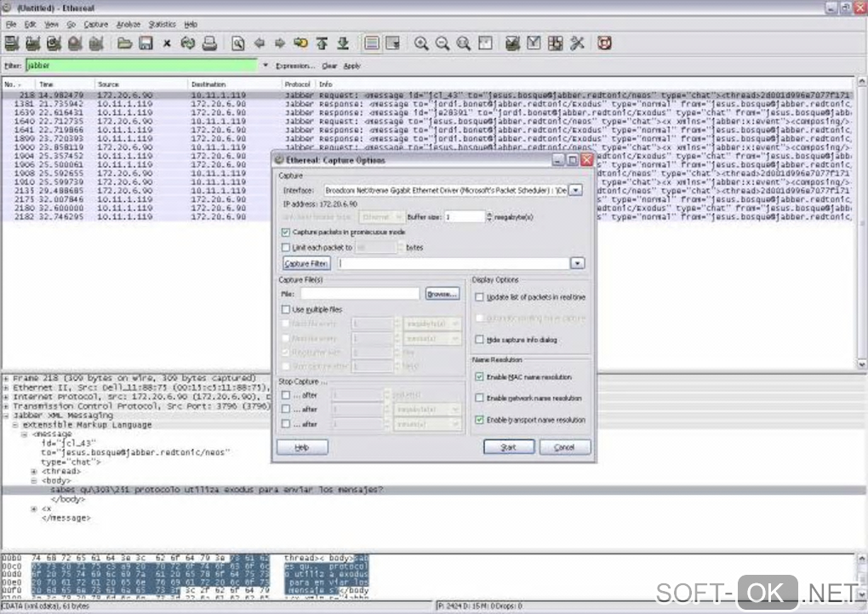Click the save floppy disk icon
This screenshot has width=868, height=614.
tap(146, 43)
